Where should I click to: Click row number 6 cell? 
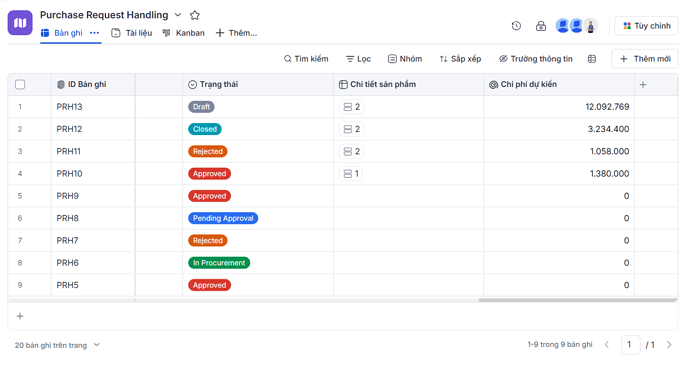20,218
